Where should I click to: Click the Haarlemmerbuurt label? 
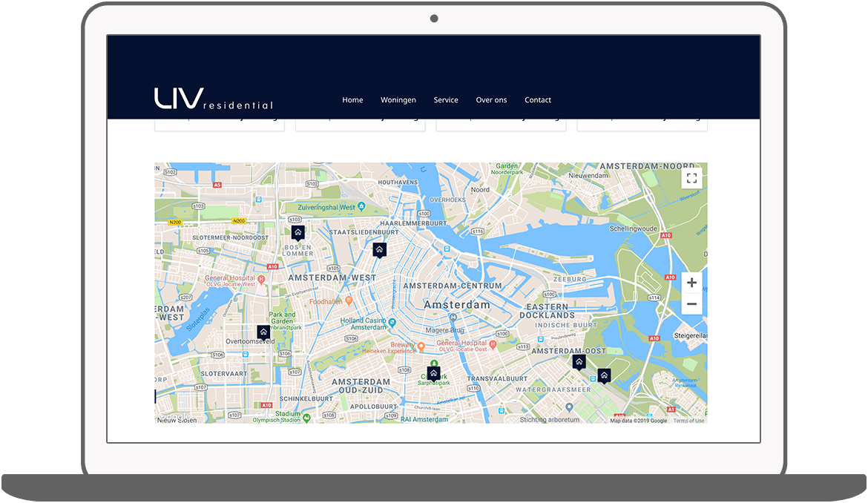(x=413, y=223)
